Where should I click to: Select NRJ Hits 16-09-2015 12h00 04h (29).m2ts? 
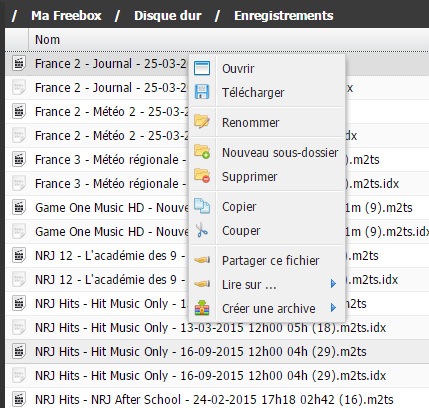point(201,351)
